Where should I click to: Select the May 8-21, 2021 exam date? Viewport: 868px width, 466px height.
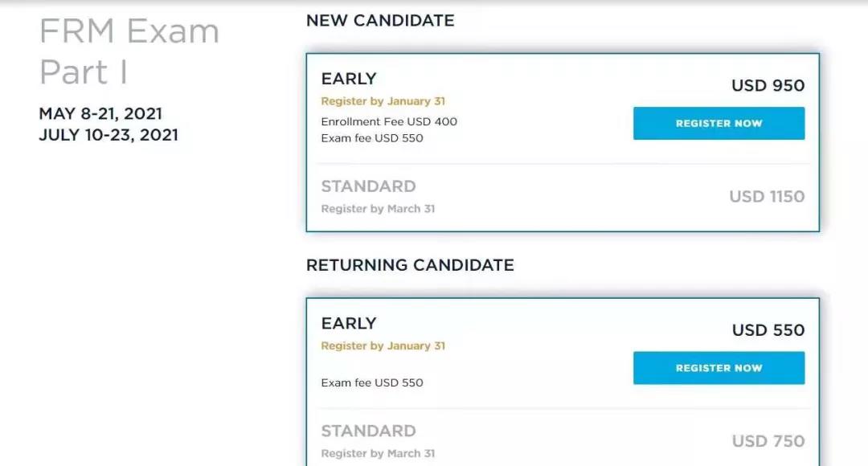tap(100, 114)
